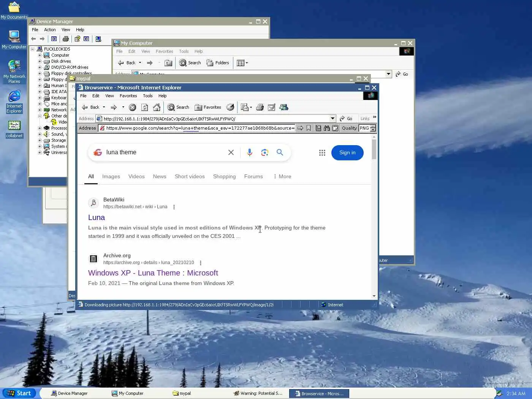Image resolution: width=532 pixels, height=399 pixels.
Task: Open the Quality PNG selector
Action: pyautogui.click(x=367, y=128)
